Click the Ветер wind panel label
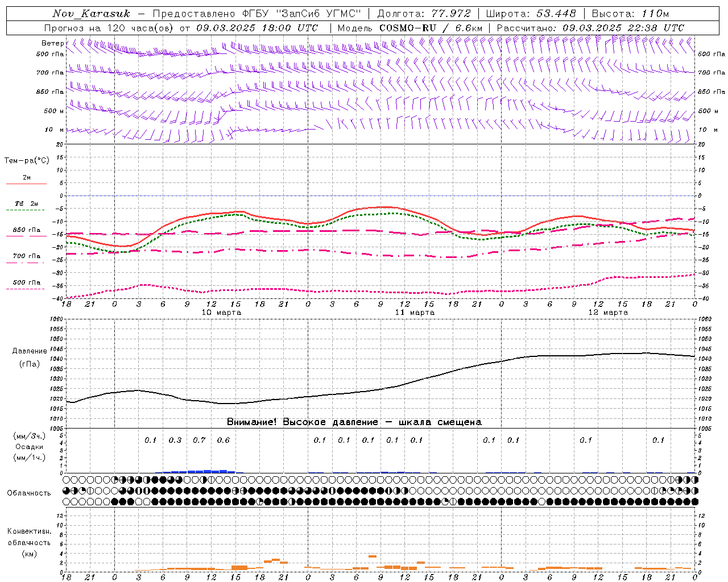This screenshot has width=728, height=582. click(x=52, y=43)
